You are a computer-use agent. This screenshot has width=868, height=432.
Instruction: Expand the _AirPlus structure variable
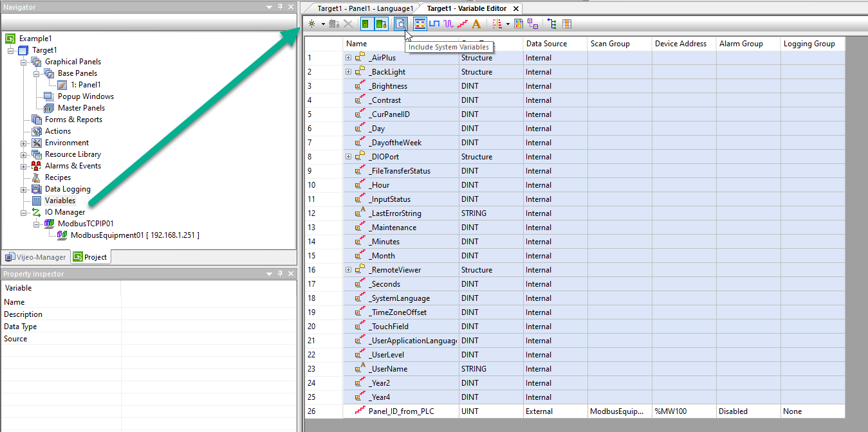coord(348,58)
